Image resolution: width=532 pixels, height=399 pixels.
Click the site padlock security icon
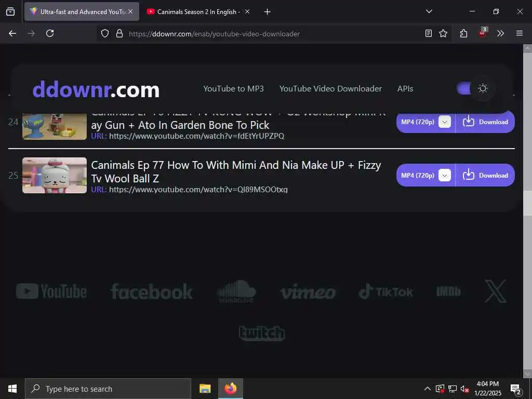point(119,33)
